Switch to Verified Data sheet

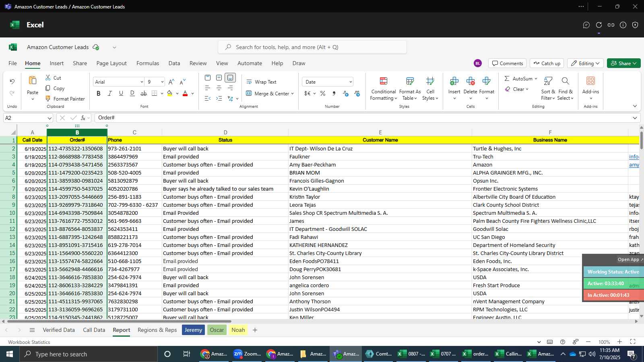(x=59, y=330)
